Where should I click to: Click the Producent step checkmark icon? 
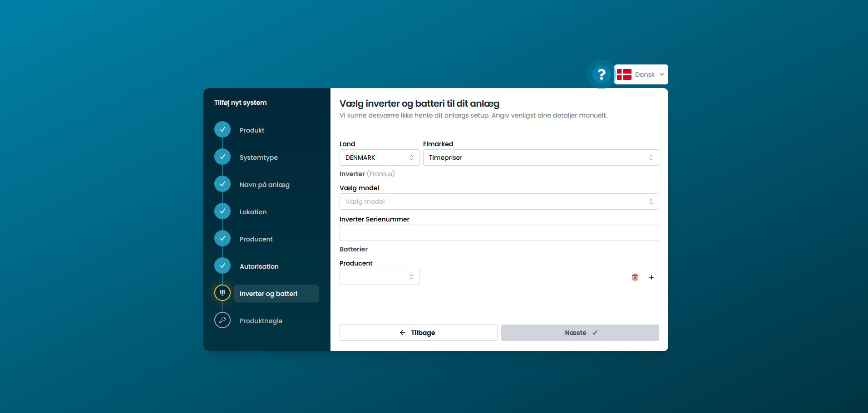pos(222,238)
